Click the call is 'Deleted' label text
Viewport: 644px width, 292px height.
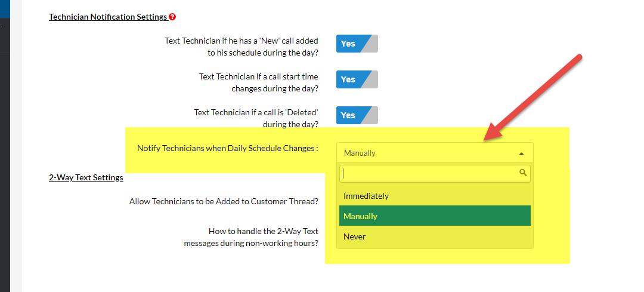tap(256, 118)
